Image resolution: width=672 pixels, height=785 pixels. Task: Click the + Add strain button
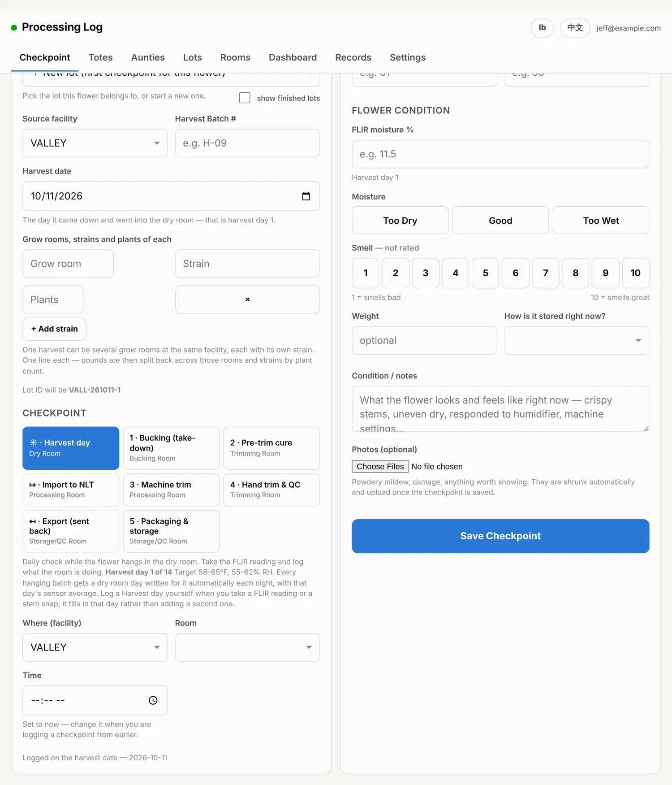tap(54, 329)
